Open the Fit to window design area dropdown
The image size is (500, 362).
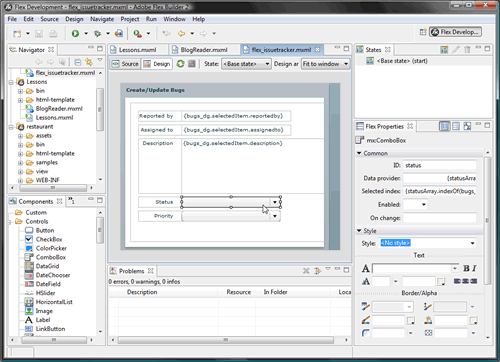325,64
